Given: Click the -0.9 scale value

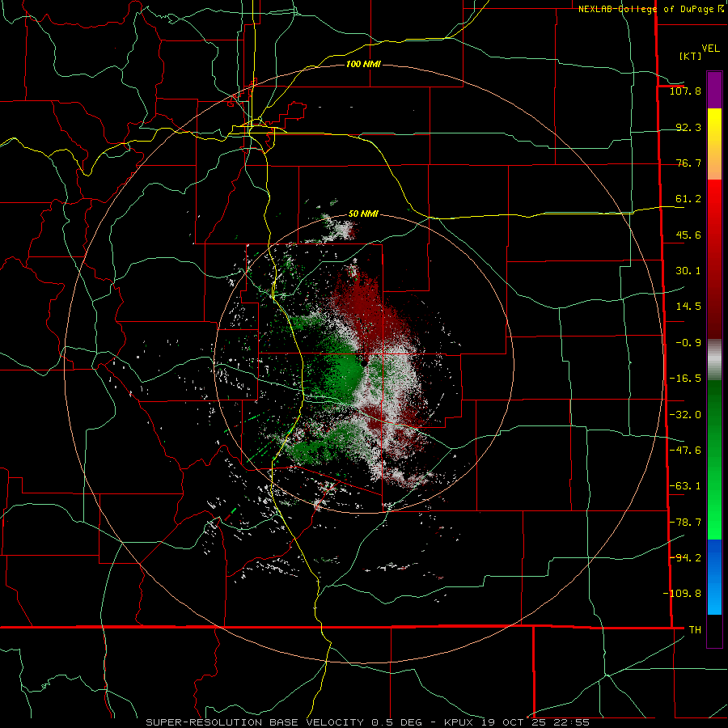Looking at the screenshot, I should coord(688,343).
